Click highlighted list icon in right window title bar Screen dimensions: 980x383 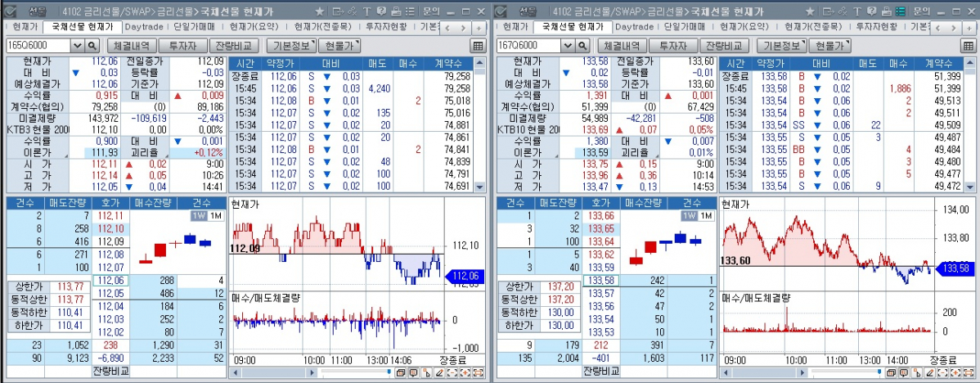click(901, 11)
